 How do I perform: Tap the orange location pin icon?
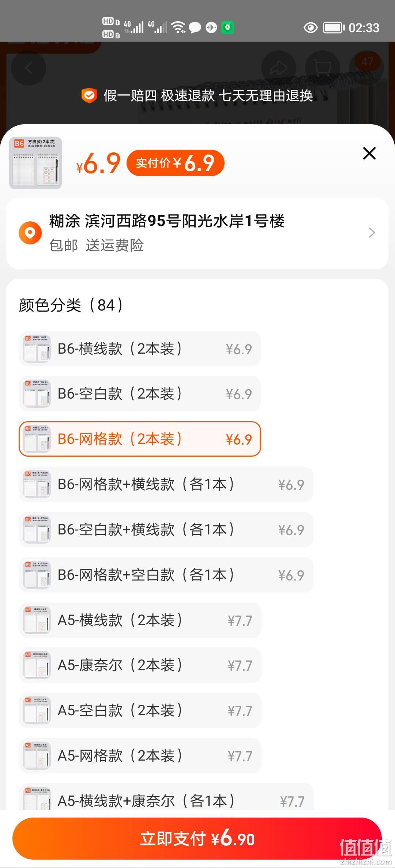coord(30,233)
